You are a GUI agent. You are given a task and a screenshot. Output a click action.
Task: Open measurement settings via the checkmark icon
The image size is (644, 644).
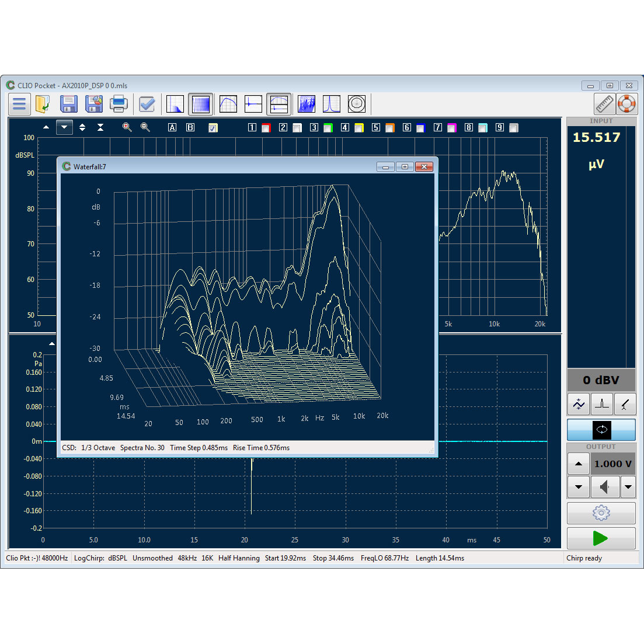click(147, 104)
